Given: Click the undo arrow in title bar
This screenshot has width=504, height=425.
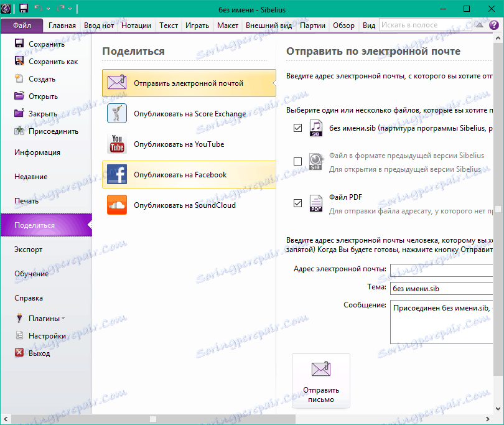Looking at the screenshot, I should 38,8.
